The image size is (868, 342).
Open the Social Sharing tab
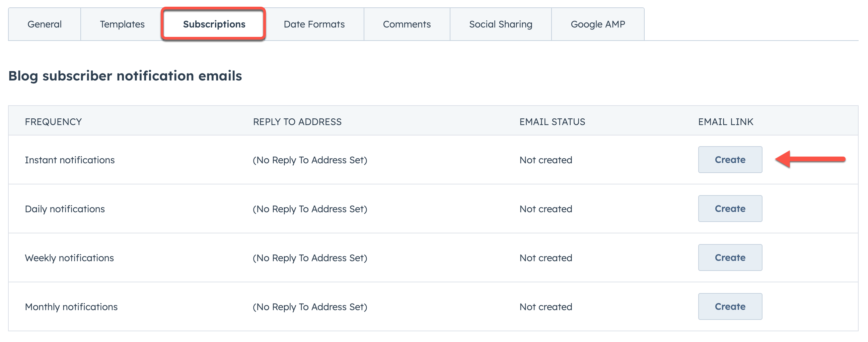(501, 24)
